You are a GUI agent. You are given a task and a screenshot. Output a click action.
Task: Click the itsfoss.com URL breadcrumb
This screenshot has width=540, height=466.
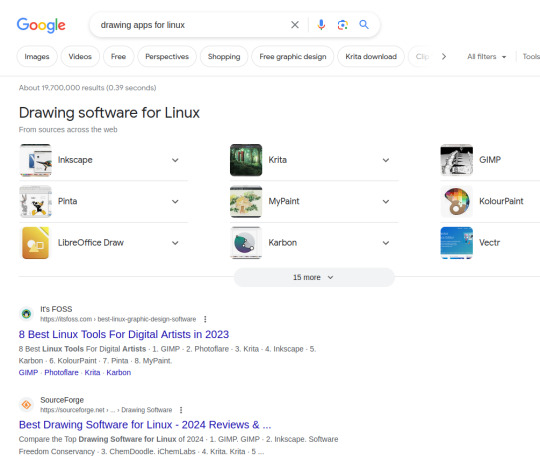118,319
